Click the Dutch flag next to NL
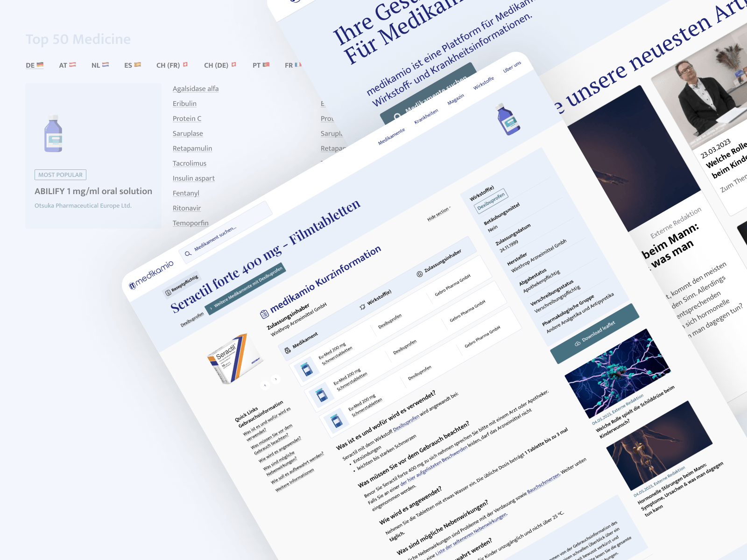Viewport: 747px width, 560px height. point(106,65)
